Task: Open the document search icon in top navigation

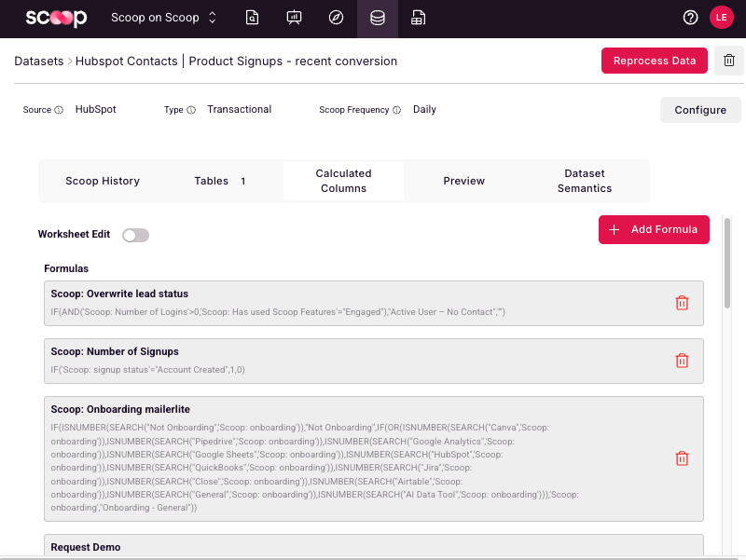Action: (x=252, y=18)
